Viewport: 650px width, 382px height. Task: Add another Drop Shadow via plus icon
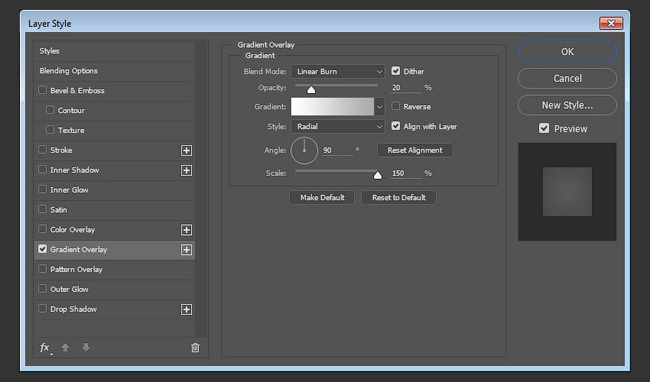click(187, 309)
